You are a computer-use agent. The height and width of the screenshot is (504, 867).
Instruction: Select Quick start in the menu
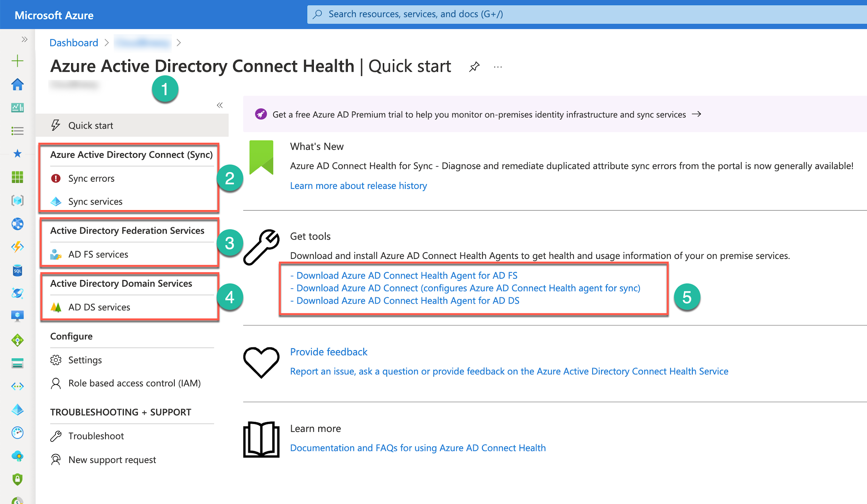click(132, 125)
